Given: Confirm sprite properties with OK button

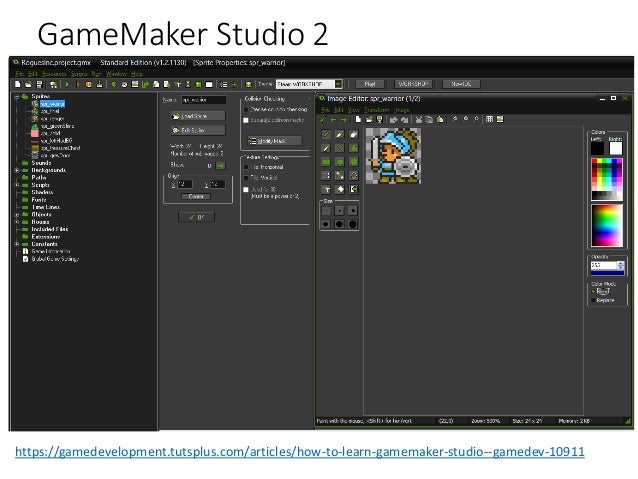Looking at the screenshot, I should (x=197, y=217).
